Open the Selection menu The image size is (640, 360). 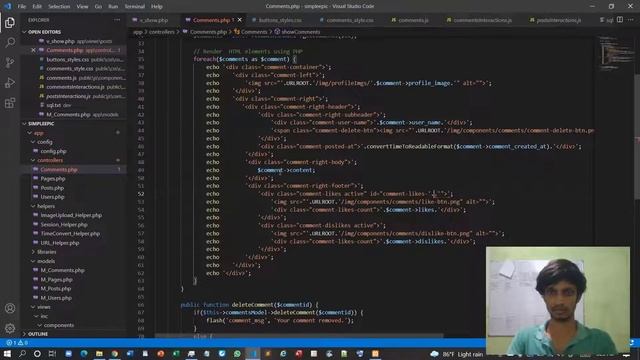(59, 7)
